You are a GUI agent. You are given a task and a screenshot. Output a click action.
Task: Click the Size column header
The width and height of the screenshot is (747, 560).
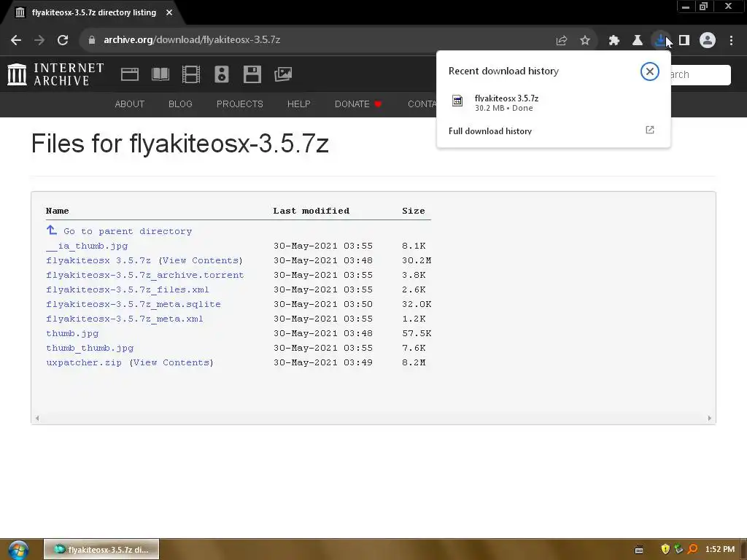(414, 211)
